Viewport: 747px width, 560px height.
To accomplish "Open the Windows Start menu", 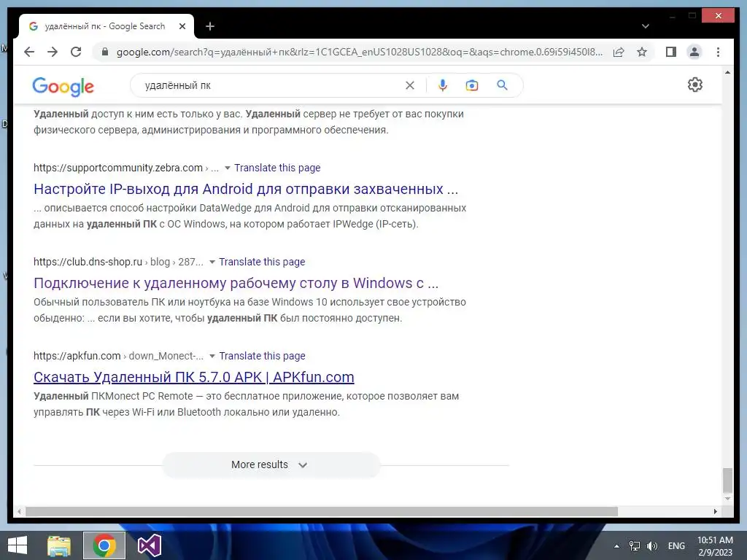I will pos(18,545).
